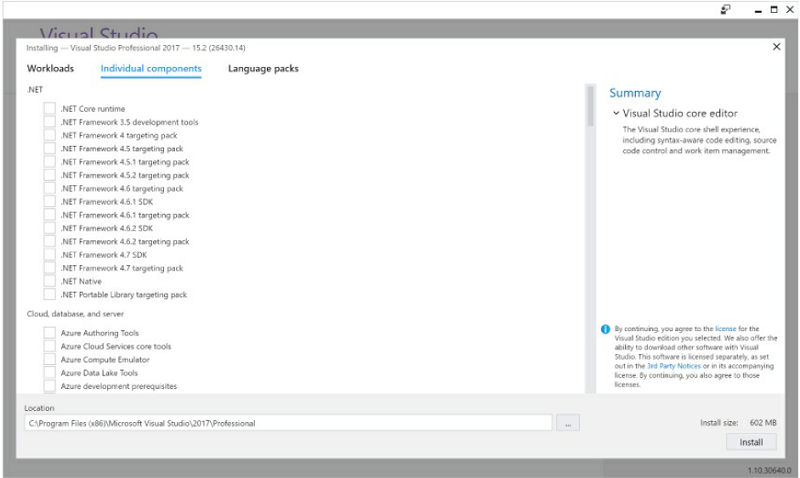Check the .NET Core runtime checkbox
The height and width of the screenshot is (478, 800).
click(x=49, y=108)
